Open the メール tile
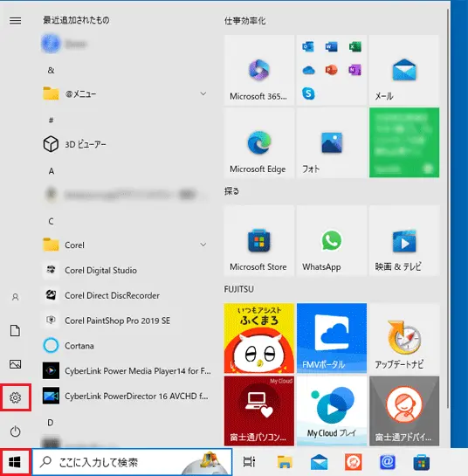The image size is (468, 476). pos(404,70)
